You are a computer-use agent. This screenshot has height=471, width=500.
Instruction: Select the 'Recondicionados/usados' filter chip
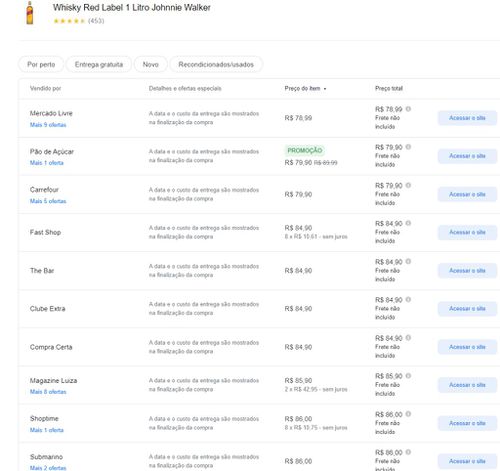pos(216,64)
